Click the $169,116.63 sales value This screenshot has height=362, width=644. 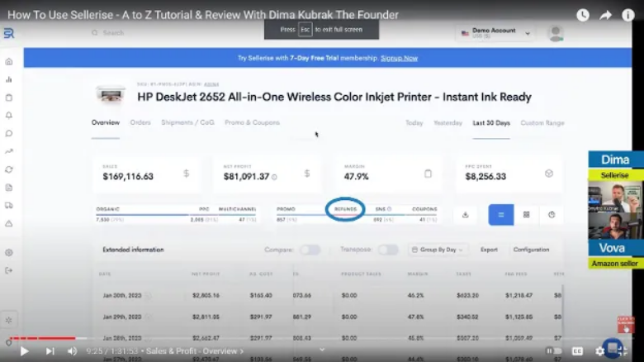128,177
